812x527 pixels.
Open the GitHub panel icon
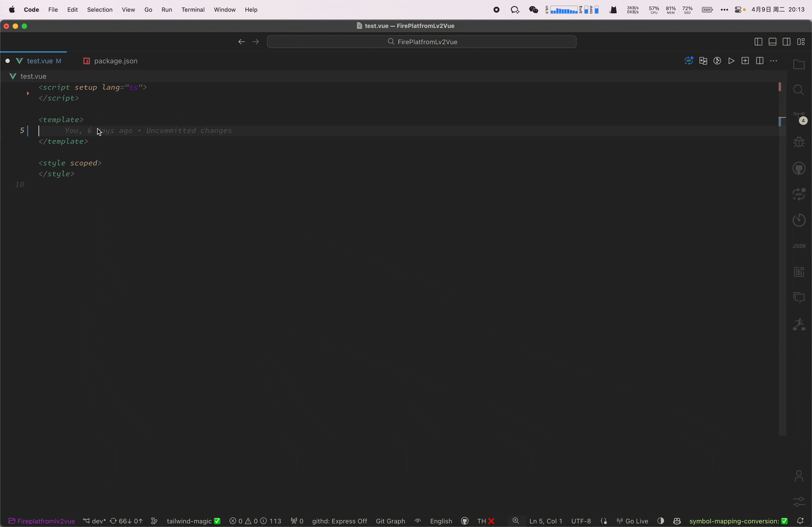click(x=799, y=168)
